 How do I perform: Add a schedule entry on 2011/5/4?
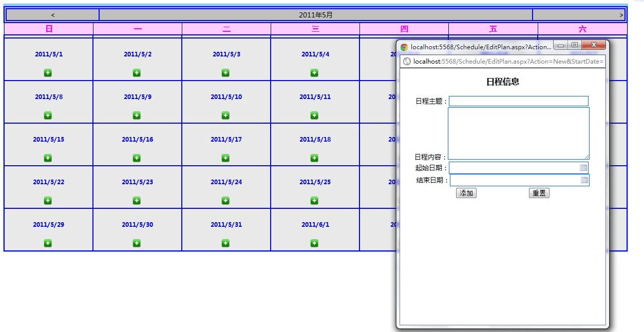[x=315, y=72]
